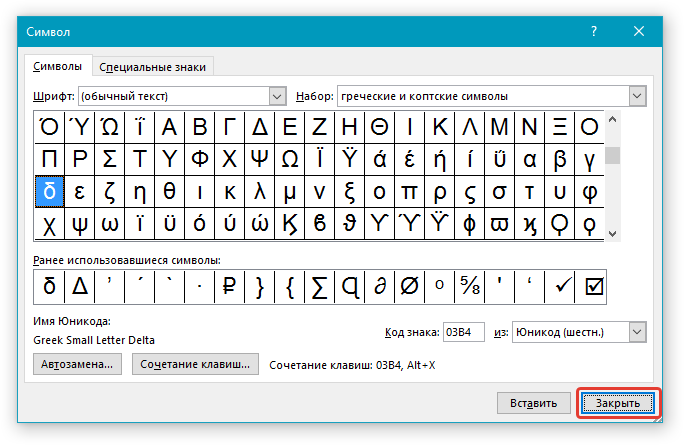This screenshot has width=684, height=445.
Task: Select the checkmark in recently used symbols
Action: click(x=560, y=287)
